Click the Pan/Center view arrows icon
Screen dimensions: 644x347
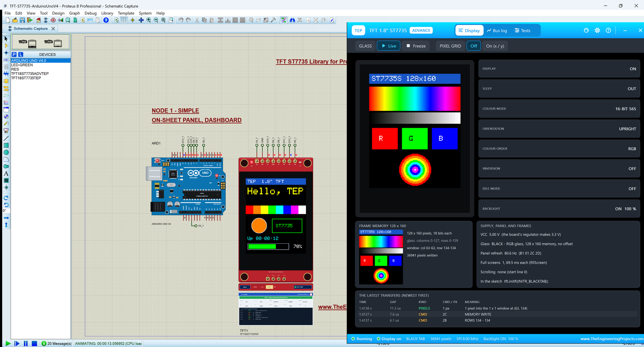[x=141, y=20]
